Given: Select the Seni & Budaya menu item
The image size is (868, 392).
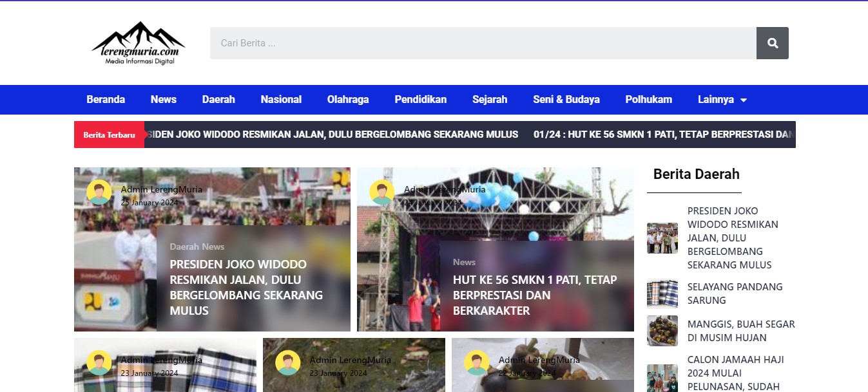Looking at the screenshot, I should 566,100.
